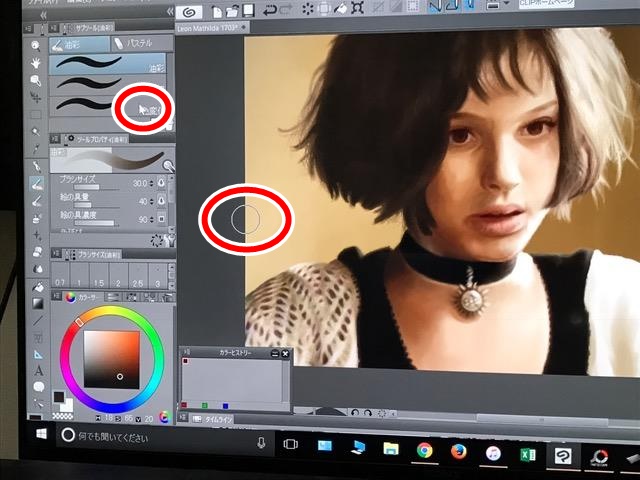Select the Gradient tool

pos(38,303)
